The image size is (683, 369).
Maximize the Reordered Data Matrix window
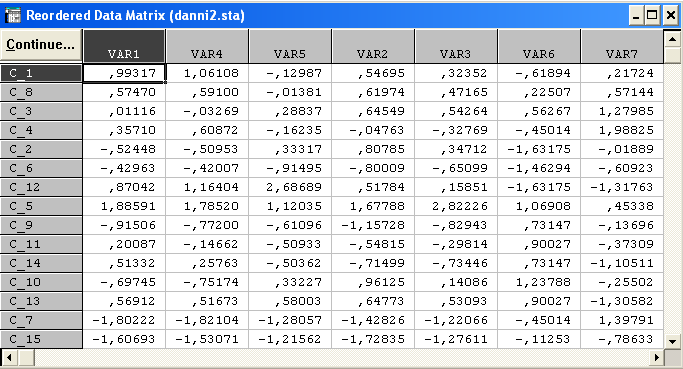pyautogui.click(x=652, y=16)
